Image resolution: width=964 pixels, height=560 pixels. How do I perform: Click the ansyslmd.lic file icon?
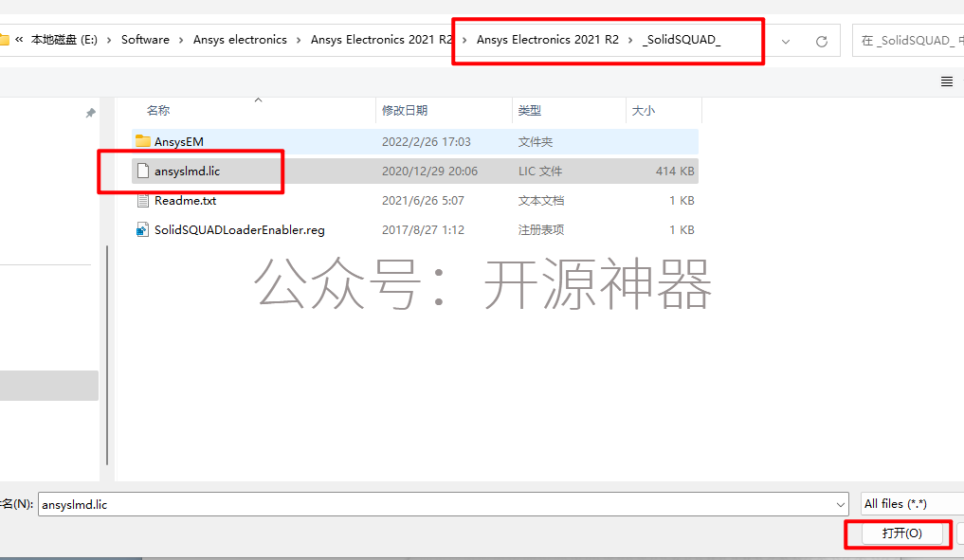142,171
